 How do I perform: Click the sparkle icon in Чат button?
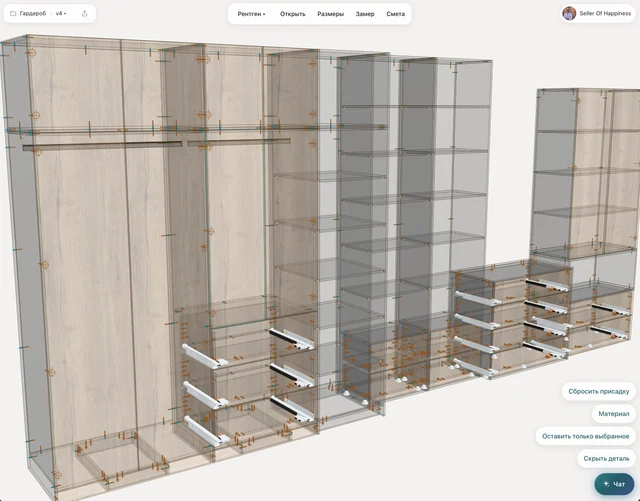click(607, 484)
